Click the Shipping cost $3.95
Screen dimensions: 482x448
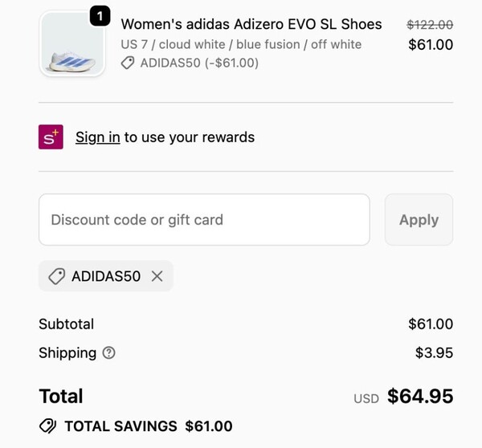[x=434, y=352]
